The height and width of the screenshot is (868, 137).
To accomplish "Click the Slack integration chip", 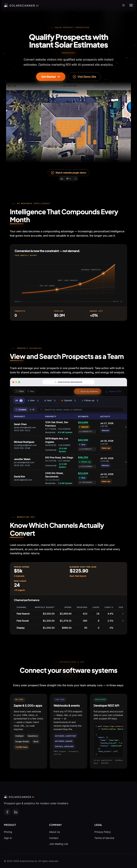I will (x=36, y=741).
